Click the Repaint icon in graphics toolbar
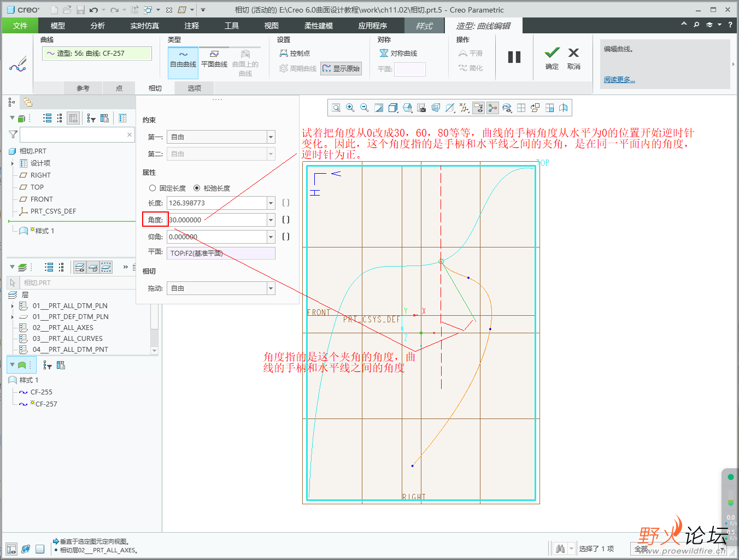The width and height of the screenshot is (739, 560). 379,108
